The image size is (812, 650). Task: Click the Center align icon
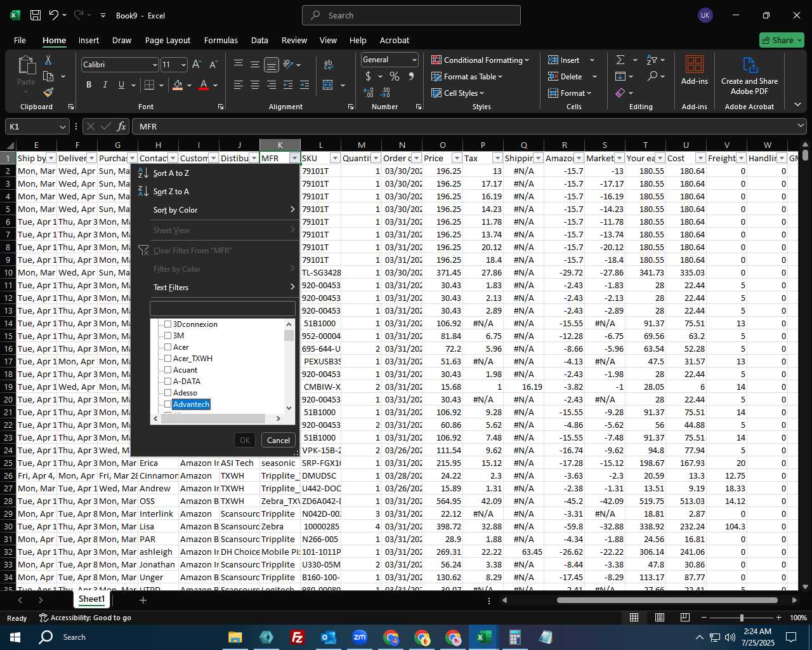pos(255,85)
